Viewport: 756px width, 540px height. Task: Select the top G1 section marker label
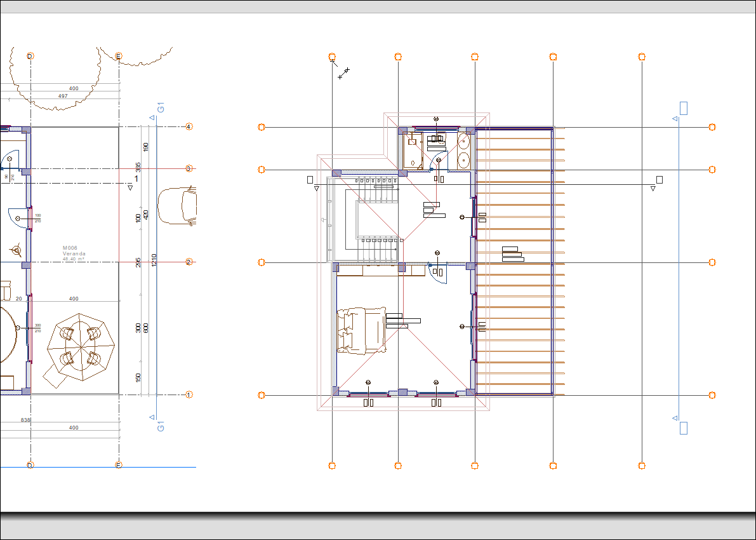(x=161, y=107)
